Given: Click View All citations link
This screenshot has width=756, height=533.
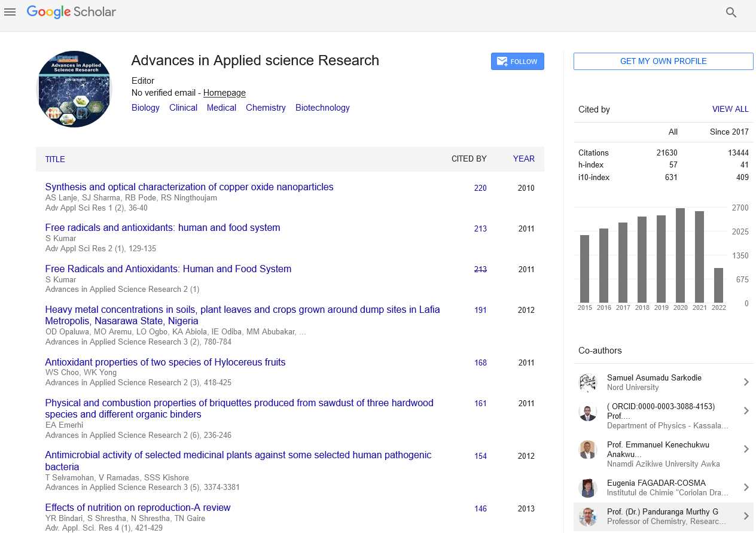Looking at the screenshot, I should 730,109.
